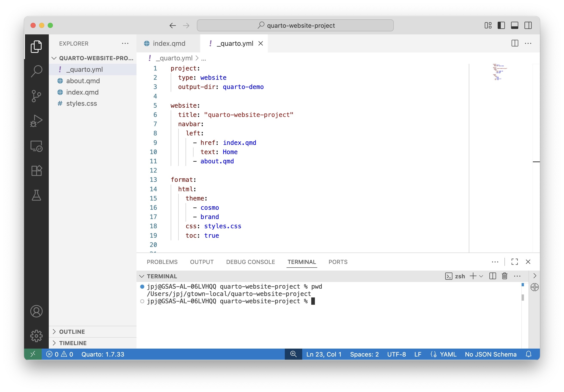
Task: Open the Remote Explorer view
Action: pos(36,146)
